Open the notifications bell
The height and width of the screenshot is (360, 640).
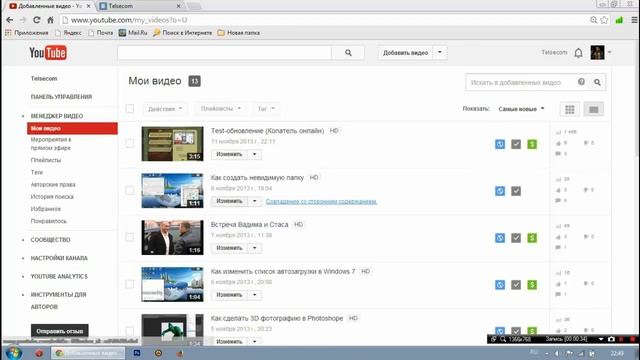point(578,53)
